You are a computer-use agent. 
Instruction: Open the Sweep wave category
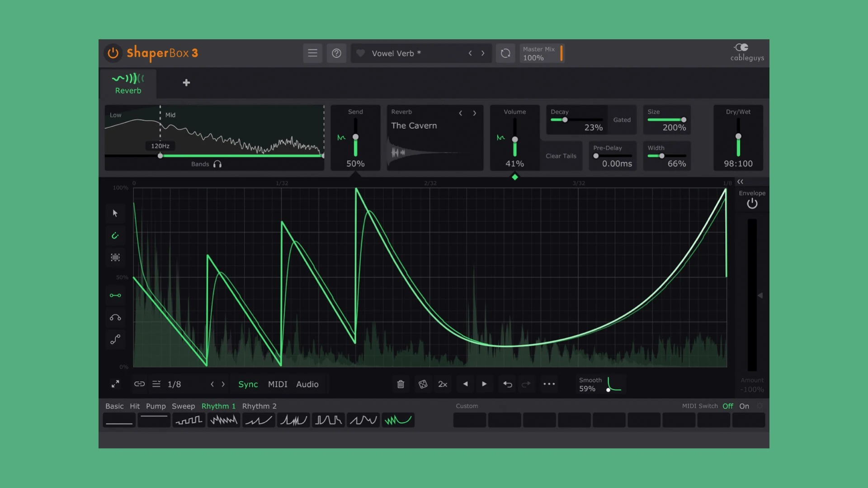click(184, 406)
